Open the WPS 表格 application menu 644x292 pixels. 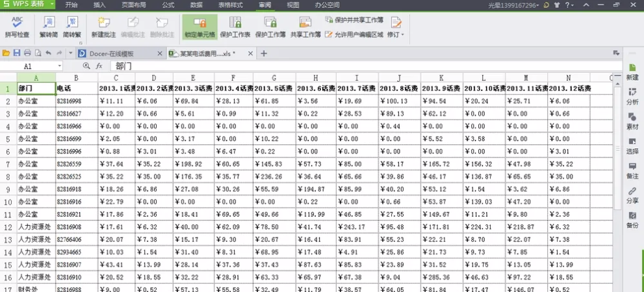click(x=28, y=5)
